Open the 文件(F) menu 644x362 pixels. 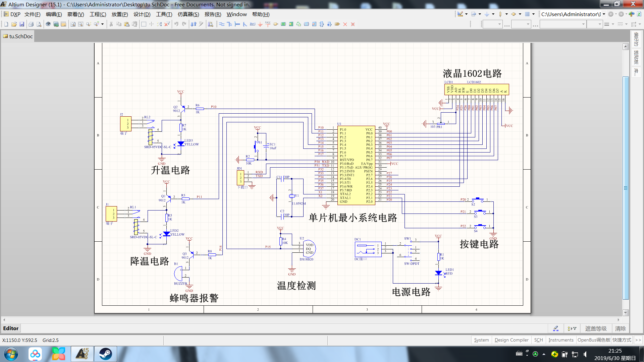33,14
